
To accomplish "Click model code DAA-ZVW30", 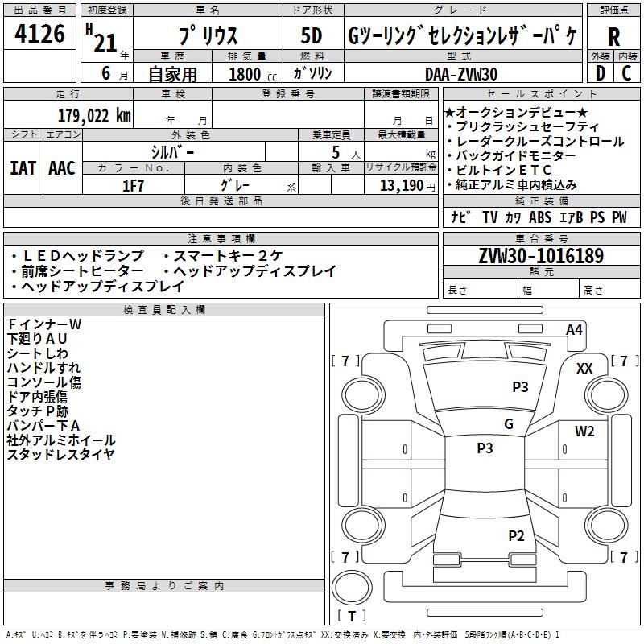I will pos(461,74).
